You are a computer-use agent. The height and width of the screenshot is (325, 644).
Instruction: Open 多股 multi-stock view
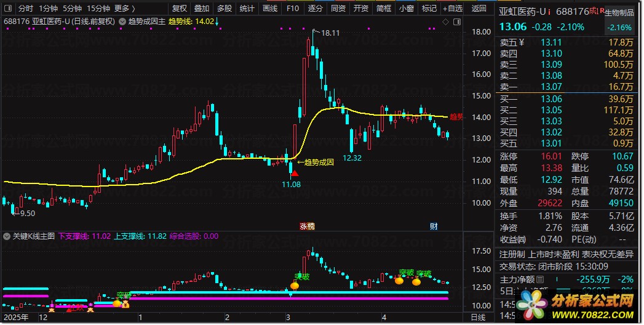225,8
